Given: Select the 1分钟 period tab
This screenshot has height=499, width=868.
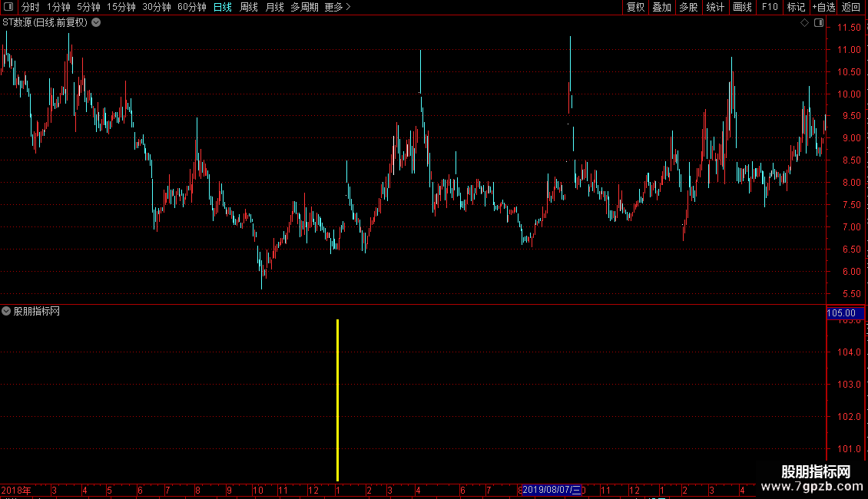Looking at the screenshot, I should click(58, 7).
